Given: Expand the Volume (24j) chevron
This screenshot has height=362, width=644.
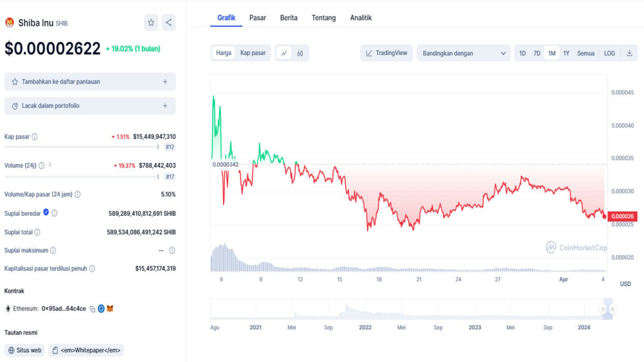Looking at the screenshot, I should [50, 165].
